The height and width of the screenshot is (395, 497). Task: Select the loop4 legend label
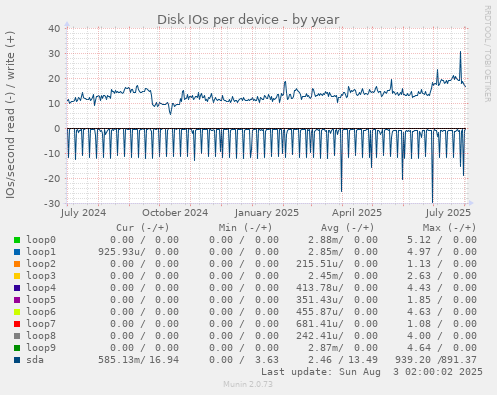[x=41, y=288]
